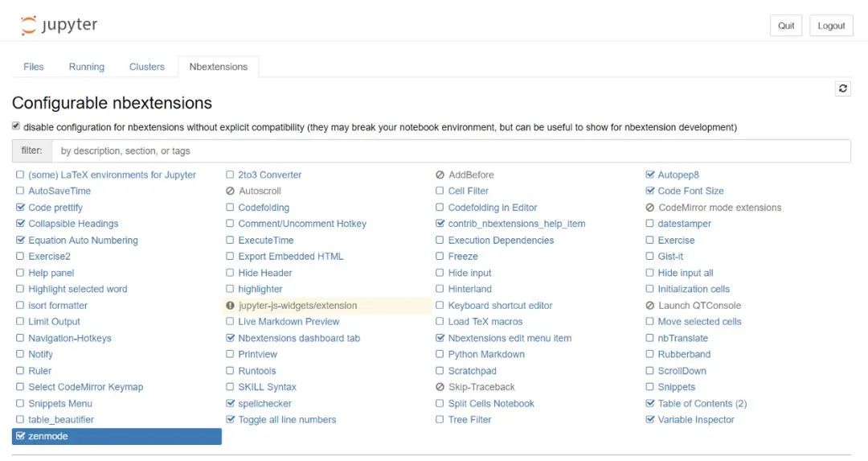Image resolution: width=868 pixels, height=461 pixels.
Task: Toggle the disable configuration compatibility checkbox
Action: tap(16, 126)
